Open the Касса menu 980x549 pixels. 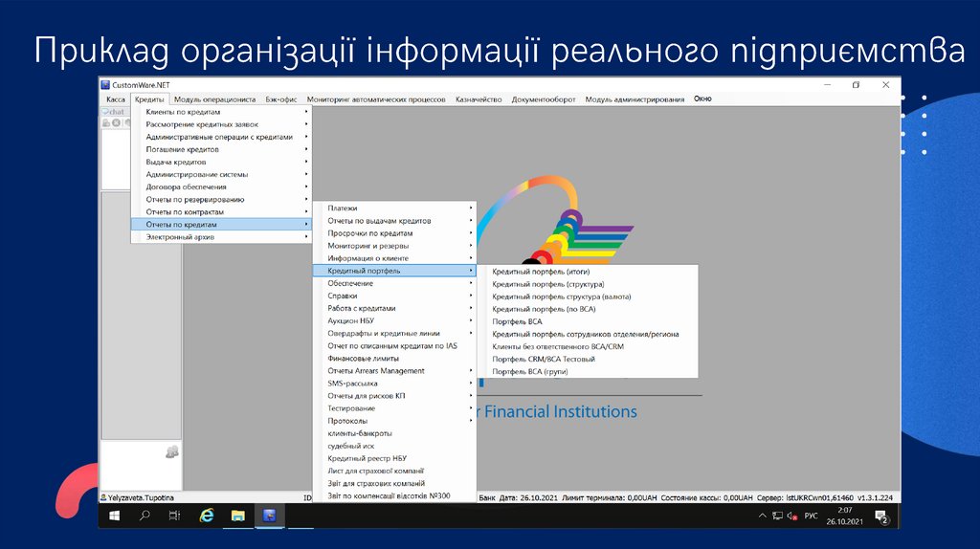[x=116, y=99]
